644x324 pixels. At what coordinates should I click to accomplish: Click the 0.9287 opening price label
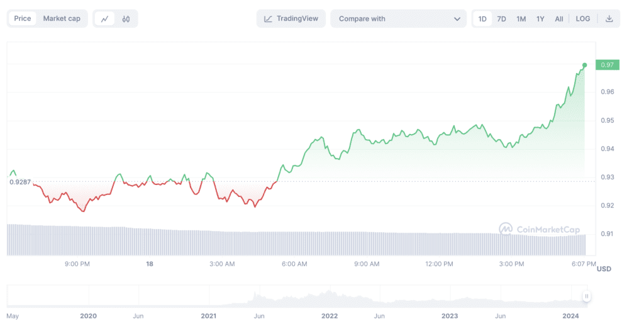point(19,182)
